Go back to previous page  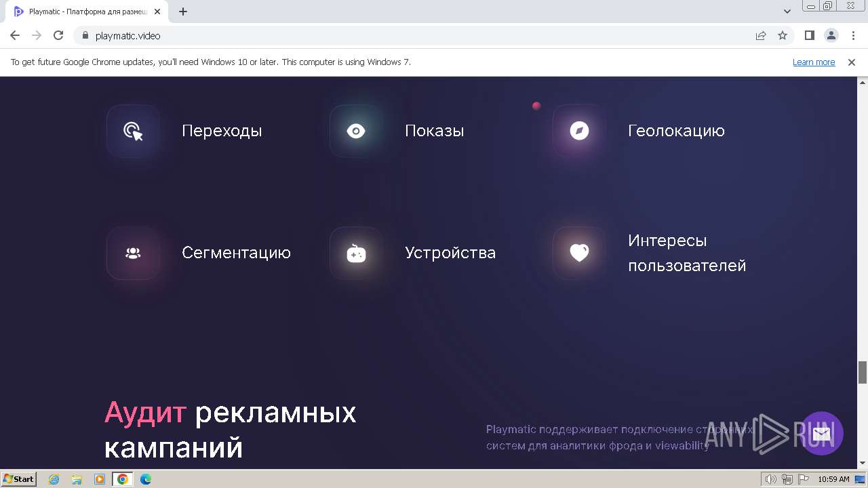[15, 35]
